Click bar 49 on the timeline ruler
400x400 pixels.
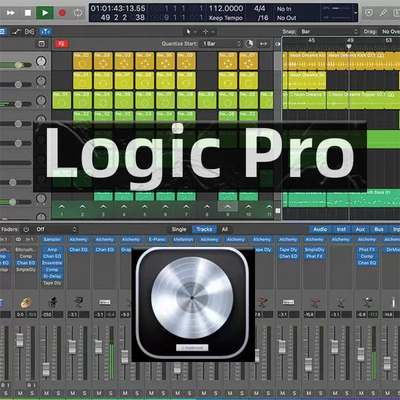pos(350,40)
